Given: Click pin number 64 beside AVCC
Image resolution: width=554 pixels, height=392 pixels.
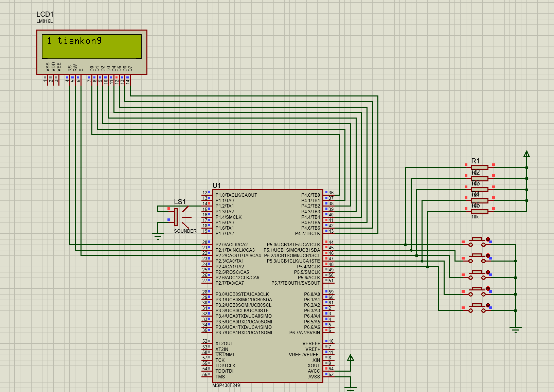Looking at the screenshot, I should [x=331, y=369].
